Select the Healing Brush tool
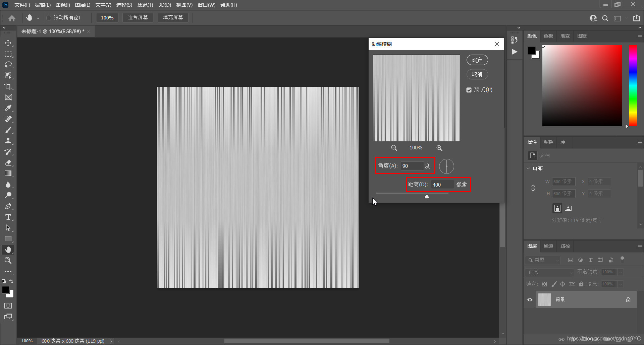The width and height of the screenshot is (644, 345). [x=8, y=119]
